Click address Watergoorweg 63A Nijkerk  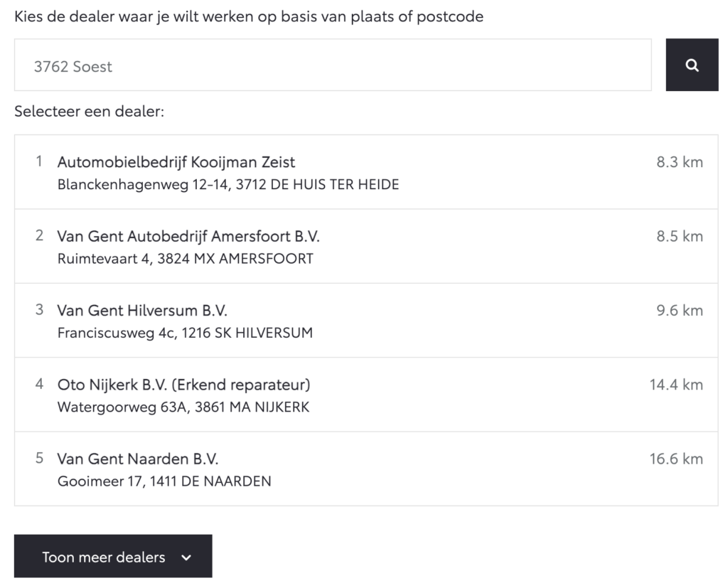pyautogui.click(x=183, y=407)
